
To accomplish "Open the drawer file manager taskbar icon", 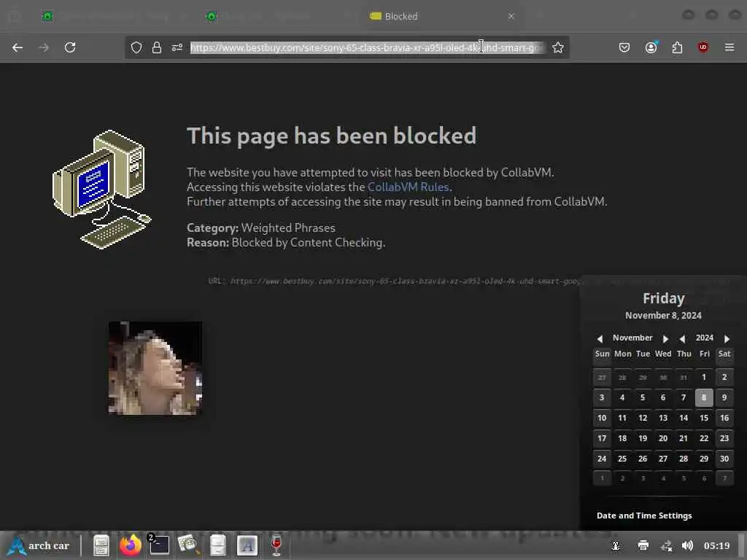I will tap(217, 545).
